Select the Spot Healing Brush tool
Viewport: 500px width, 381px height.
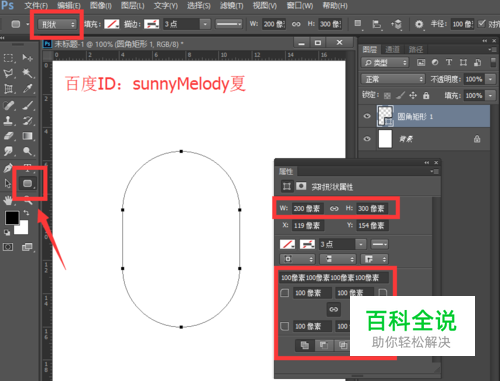[x=8, y=105]
